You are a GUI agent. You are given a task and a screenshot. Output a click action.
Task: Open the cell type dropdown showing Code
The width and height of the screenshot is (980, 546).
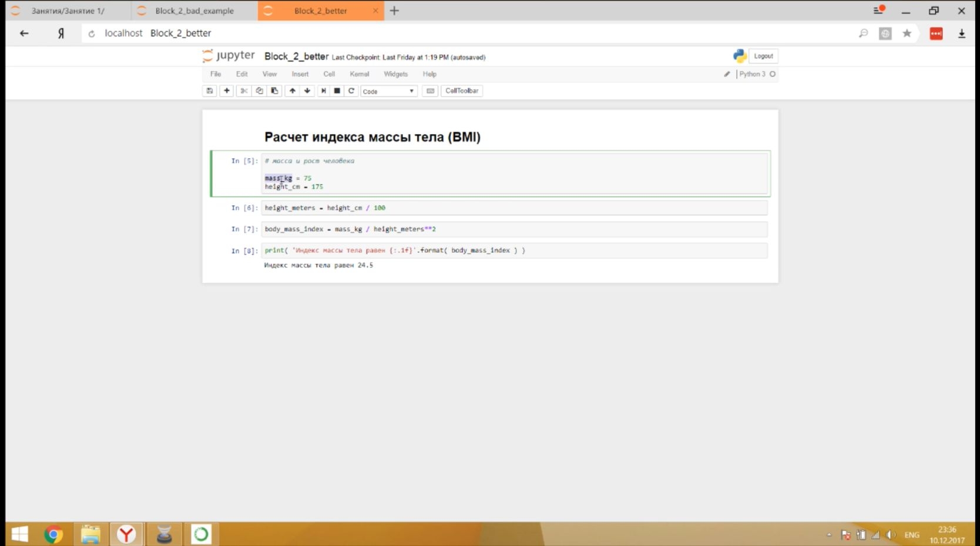(388, 91)
